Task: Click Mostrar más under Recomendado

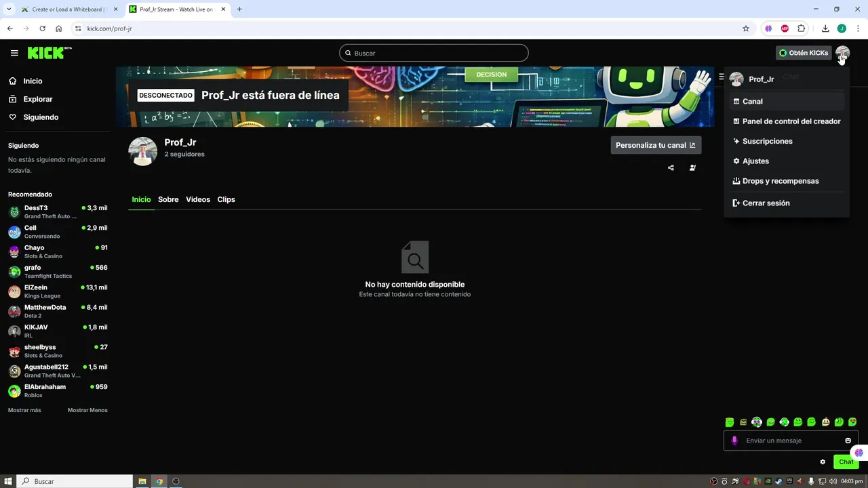Action: 24,410
